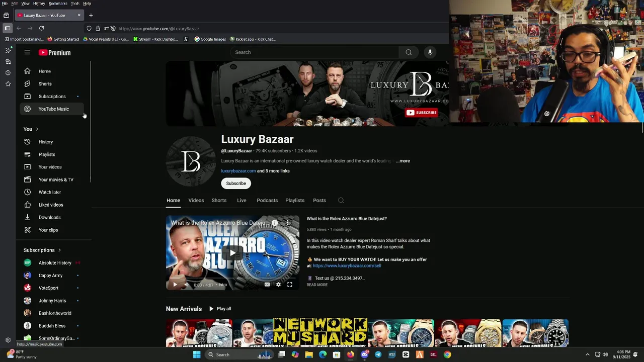Switch to the Videos channel tab
Image resolution: width=644 pixels, height=362 pixels.
coord(196,200)
